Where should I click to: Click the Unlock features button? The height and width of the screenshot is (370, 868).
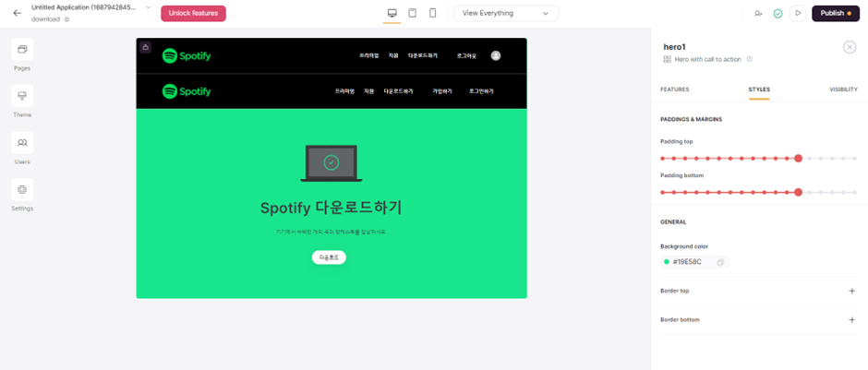coord(193,13)
